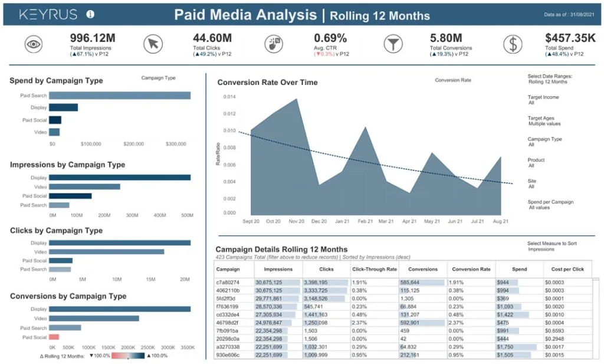This screenshot has height=364, width=604.
Task: Click the Keyrus logo
Action: [x=48, y=14]
